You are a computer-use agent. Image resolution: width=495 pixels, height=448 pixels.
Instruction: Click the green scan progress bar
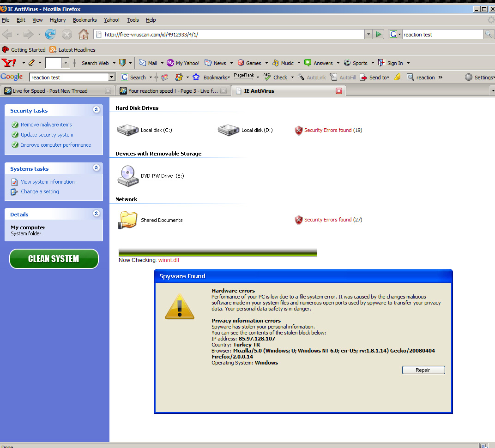click(x=218, y=252)
